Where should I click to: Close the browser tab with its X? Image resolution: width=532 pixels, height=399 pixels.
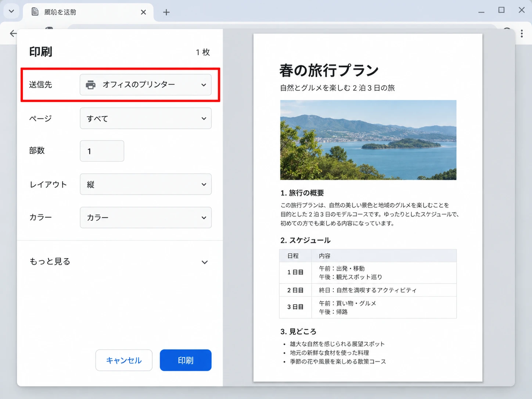click(143, 12)
